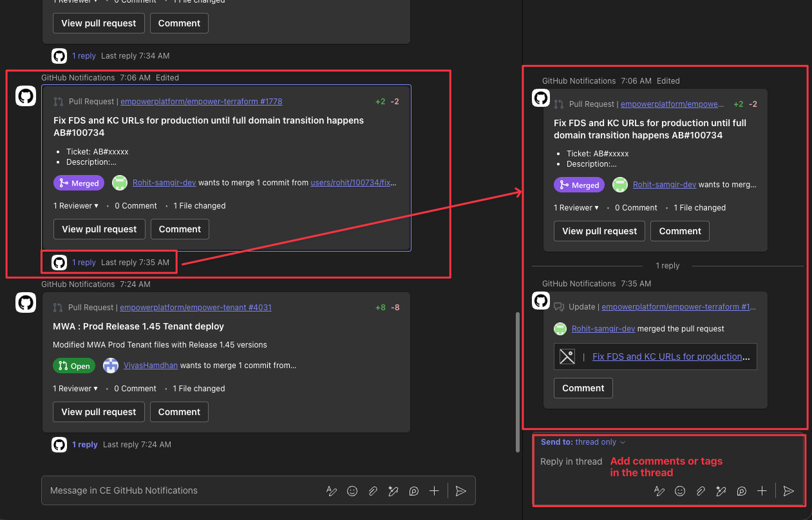Click Merged status badge in channel card

point(80,183)
